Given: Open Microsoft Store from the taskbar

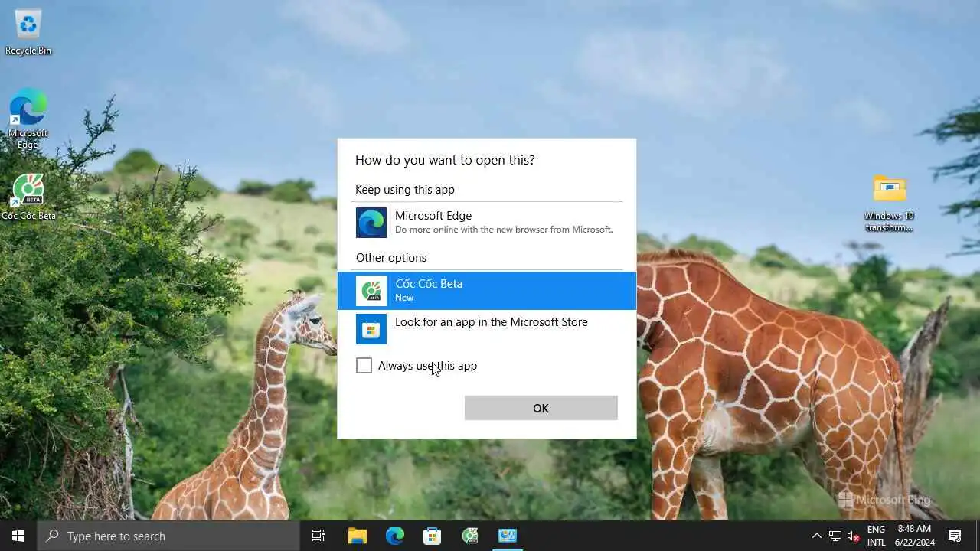Looking at the screenshot, I should pyautogui.click(x=432, y=536).
